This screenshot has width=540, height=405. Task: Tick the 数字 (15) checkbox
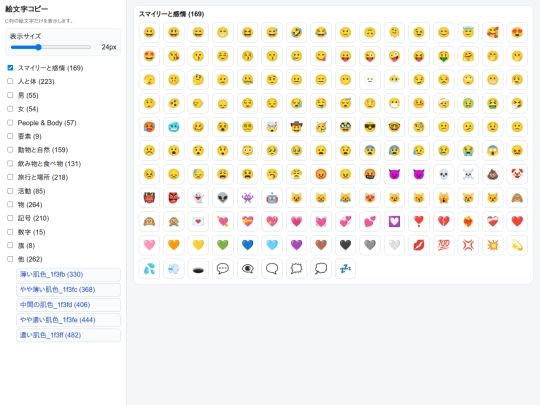[10, 232]
